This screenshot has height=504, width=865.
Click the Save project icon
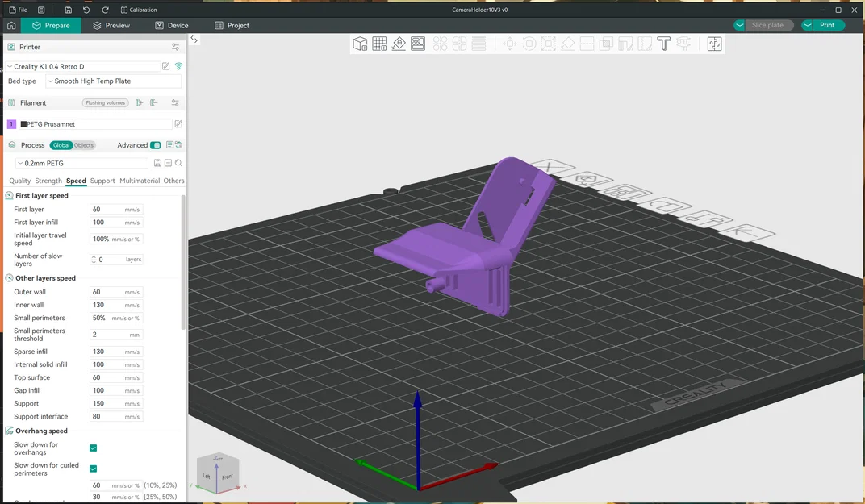(x=69, y=10)
